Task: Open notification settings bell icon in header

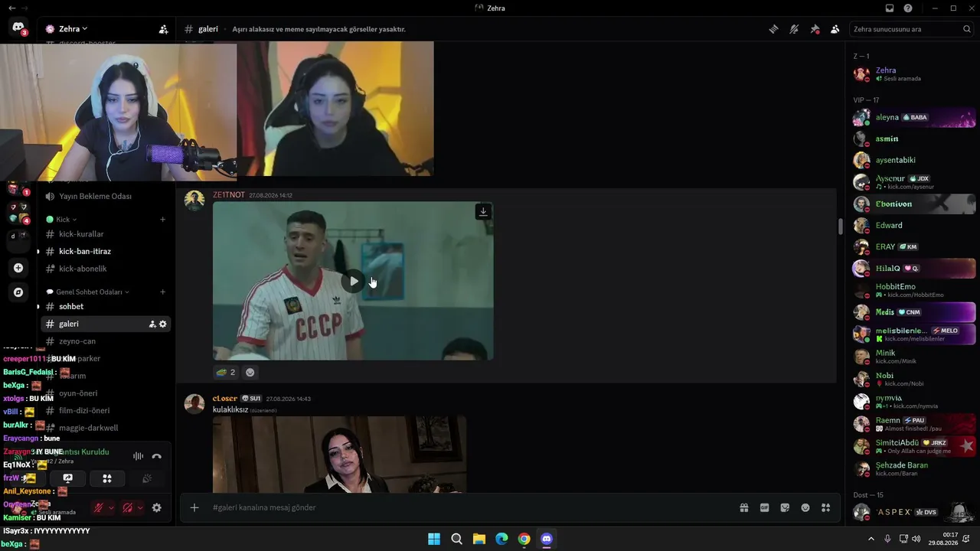Action: tap(795, 29)
